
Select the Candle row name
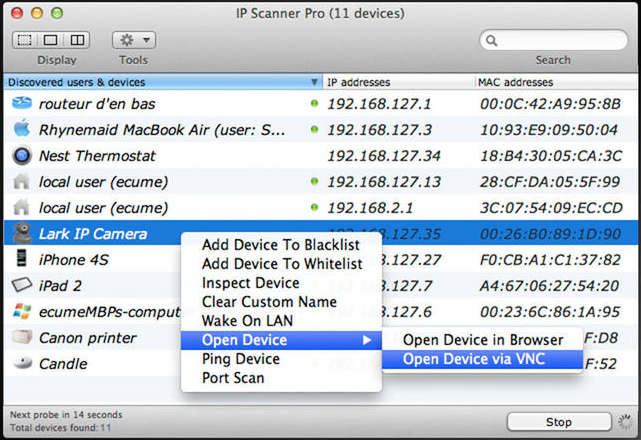[63, 364]
